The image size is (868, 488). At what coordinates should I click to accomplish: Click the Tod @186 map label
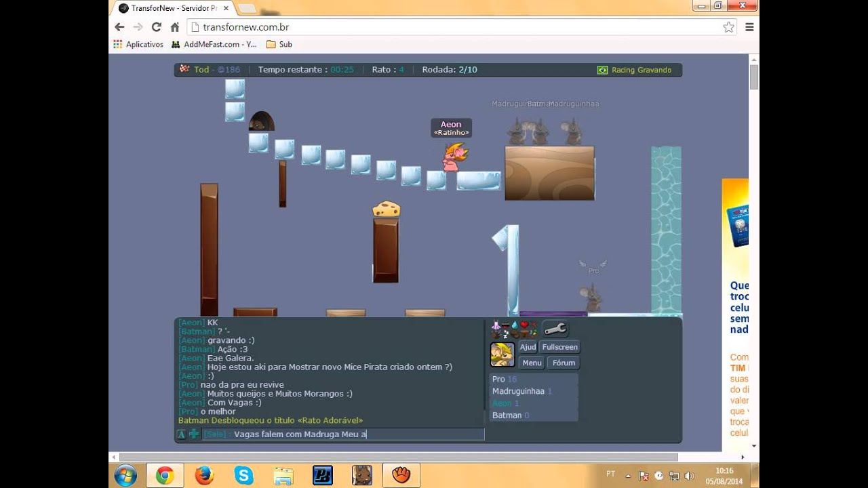coord(217,70)
